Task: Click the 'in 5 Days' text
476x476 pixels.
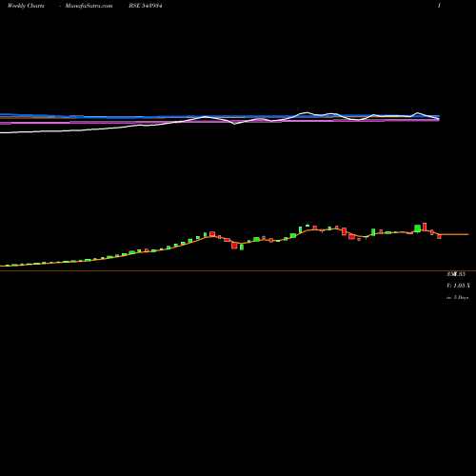Action: (457, 297)
